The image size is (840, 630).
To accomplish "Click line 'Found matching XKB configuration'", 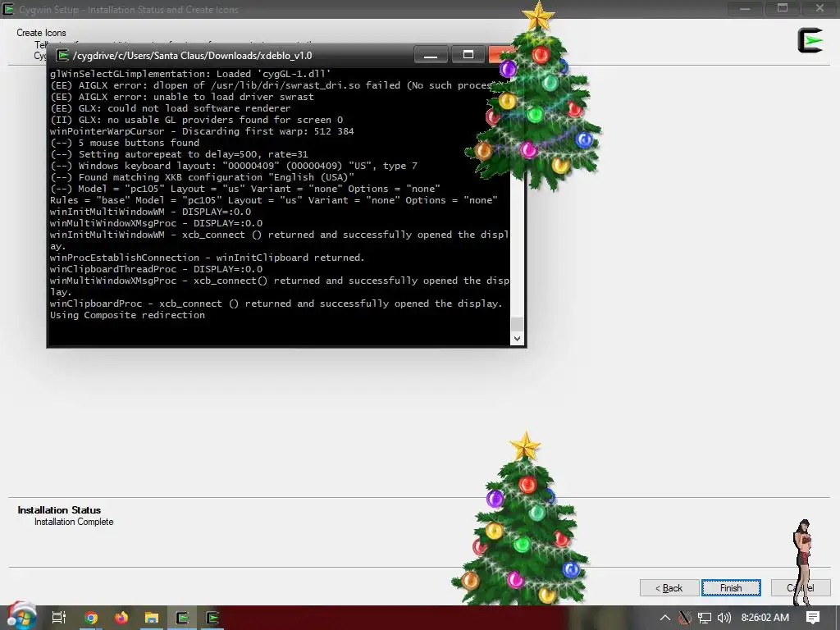I will [x=202, y=177].
